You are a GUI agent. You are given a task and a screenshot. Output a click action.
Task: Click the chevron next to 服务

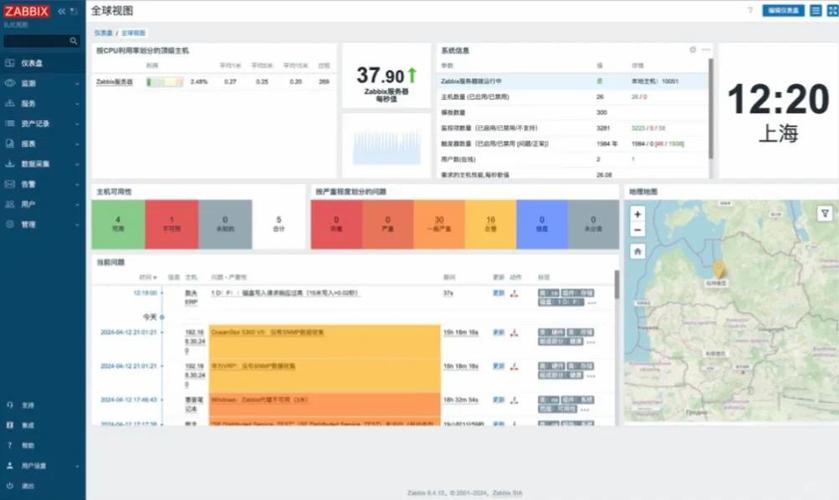[78, 104]
